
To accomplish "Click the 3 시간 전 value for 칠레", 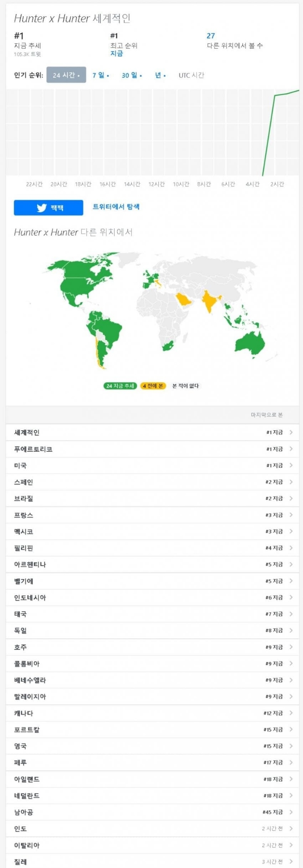I will pyautogui.click(x=272, y=862).
